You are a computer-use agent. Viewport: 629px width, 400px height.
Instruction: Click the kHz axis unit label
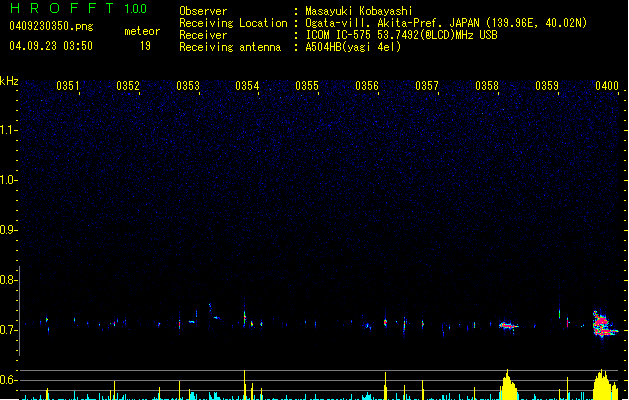(9, 81)
